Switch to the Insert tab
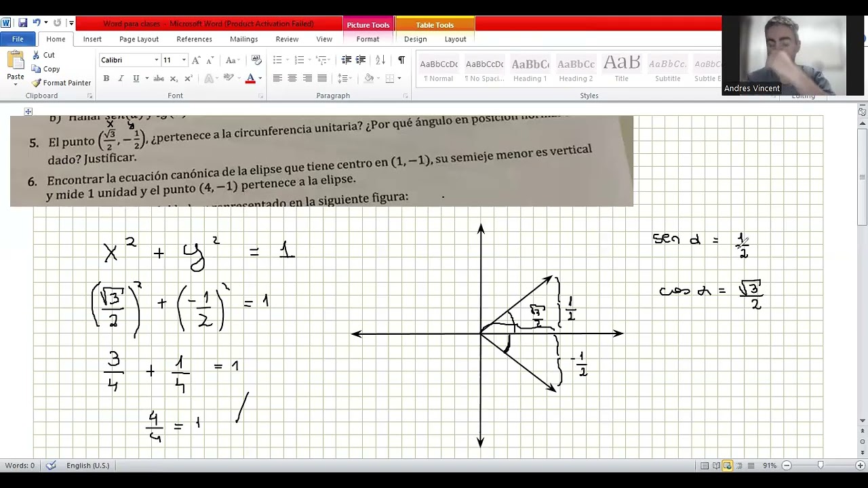 92,39
